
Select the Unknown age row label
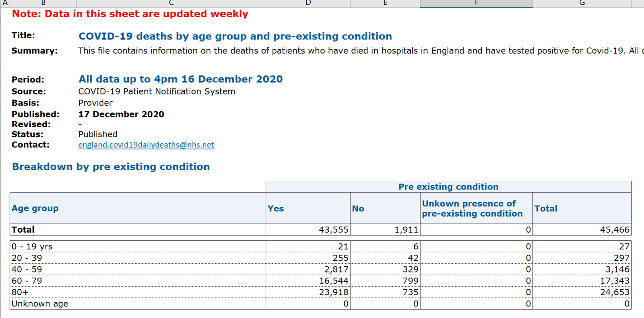click(x=40, y=304)
